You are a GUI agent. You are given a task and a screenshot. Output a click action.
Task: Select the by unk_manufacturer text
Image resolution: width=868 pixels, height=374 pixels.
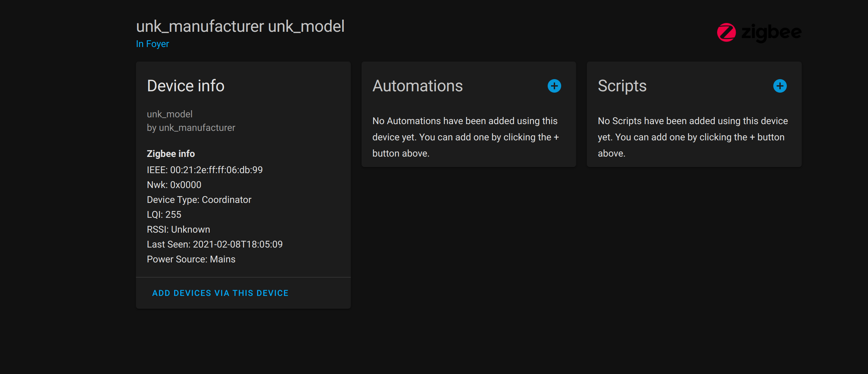191,127
